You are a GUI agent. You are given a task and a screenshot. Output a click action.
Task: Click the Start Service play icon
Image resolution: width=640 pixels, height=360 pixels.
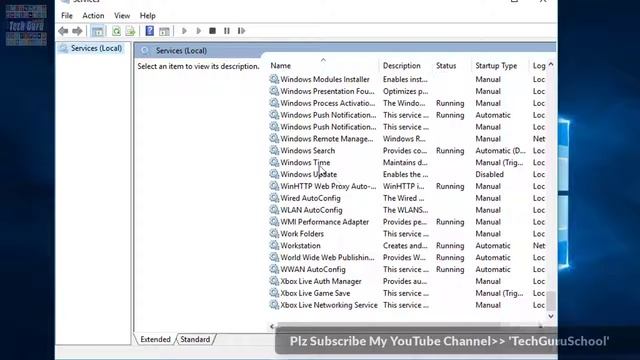point(184,31)
